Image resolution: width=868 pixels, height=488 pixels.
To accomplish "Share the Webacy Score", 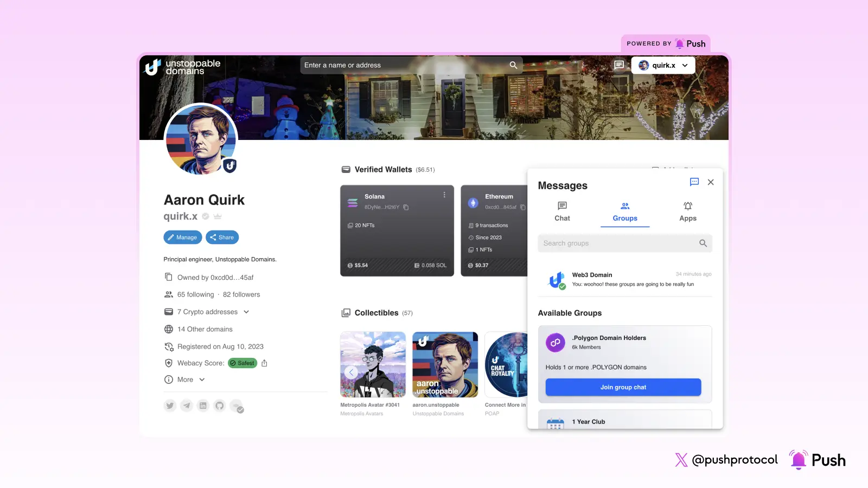I will (x=264, y=363).
